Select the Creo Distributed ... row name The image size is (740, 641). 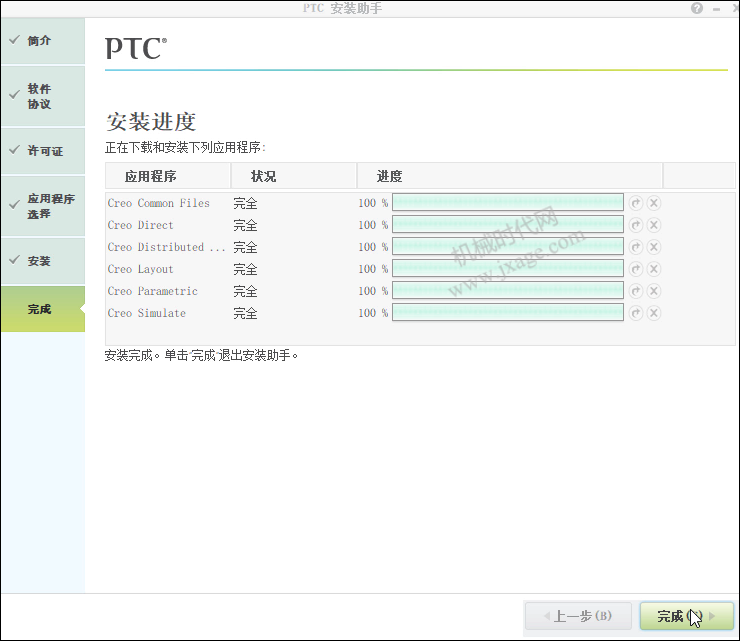click(x=166, y=247)
